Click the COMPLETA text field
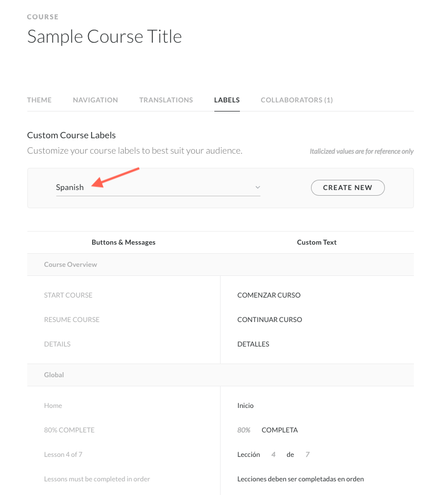 280,430
